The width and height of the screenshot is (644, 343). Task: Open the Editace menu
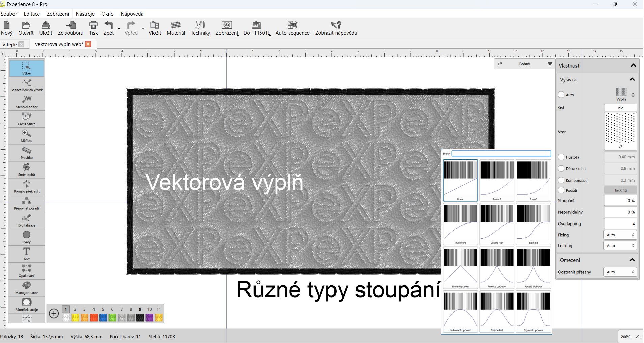(32, 14)
